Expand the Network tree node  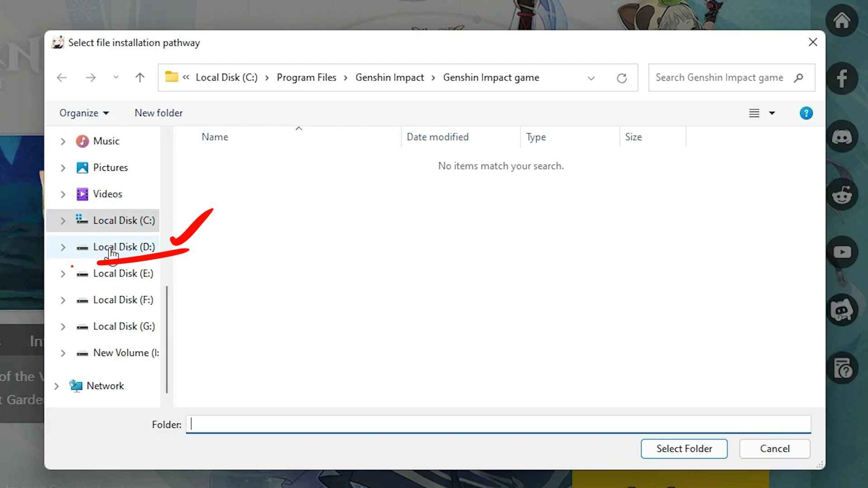(57, 386)
